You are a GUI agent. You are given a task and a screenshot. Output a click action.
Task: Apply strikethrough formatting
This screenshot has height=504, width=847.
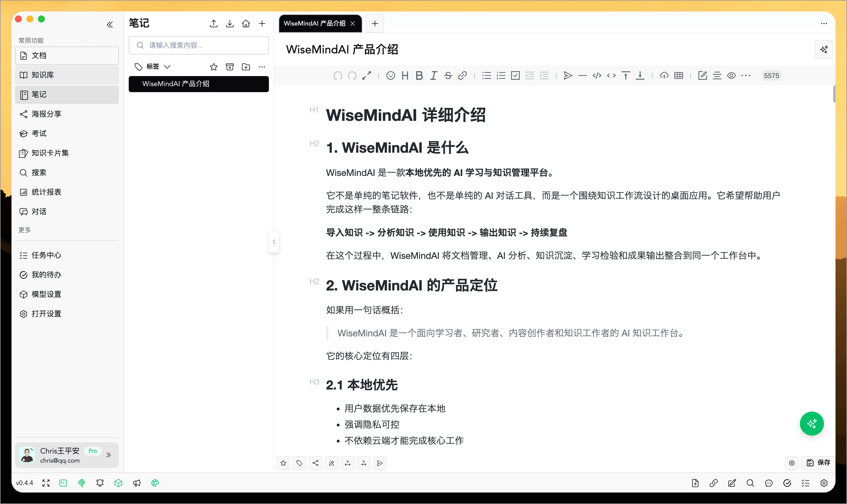point(448,75)
